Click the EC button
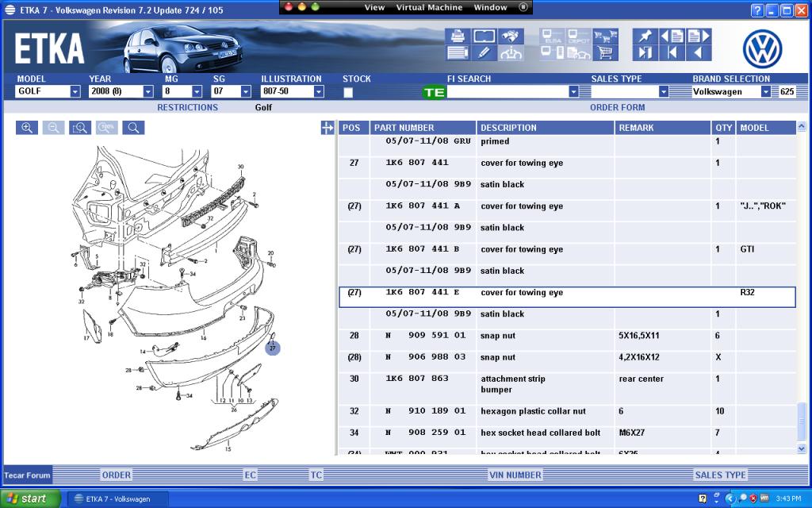812x508 pixels. pyautogui.click(x=250, y=475)
